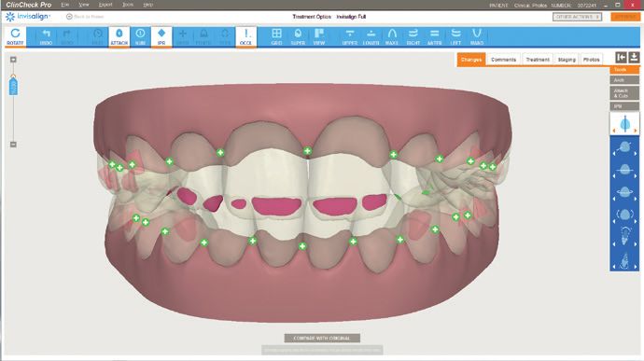Open the Grid view tool
The width and height of the screenshot is (644, 361).
pos(277,36)
